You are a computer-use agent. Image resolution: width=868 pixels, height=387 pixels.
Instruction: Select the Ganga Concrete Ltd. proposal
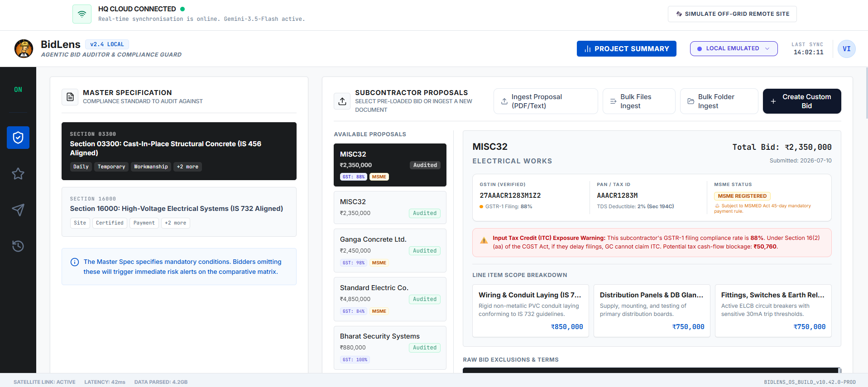[390, 250]
